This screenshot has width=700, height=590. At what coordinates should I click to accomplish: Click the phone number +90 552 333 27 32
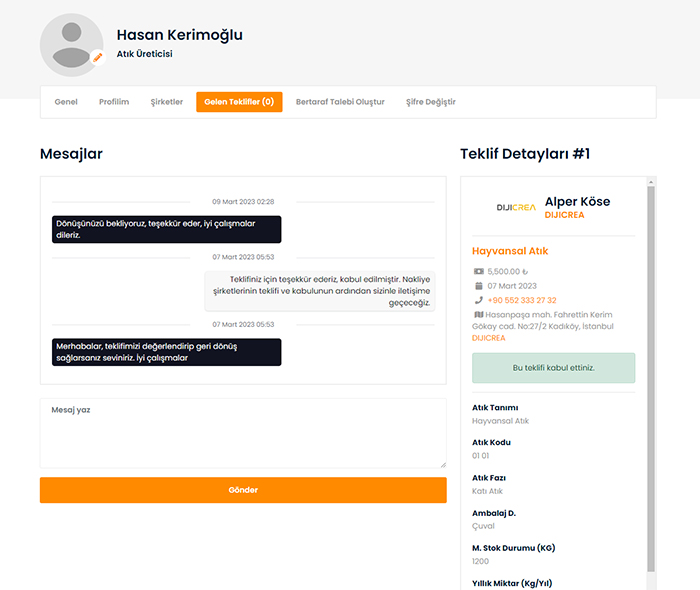(522, 300)
